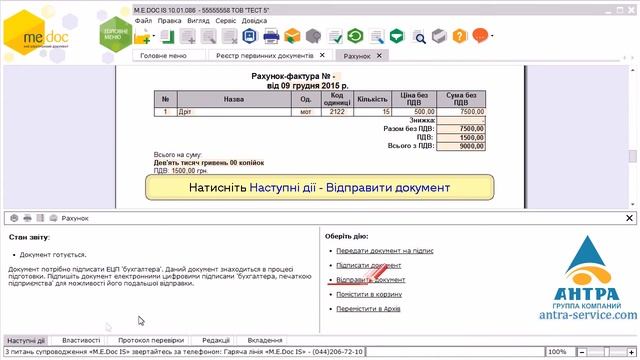This screenshot has width=640, height=360.
Task: Click Помістити в корзину link
Action: 369,294
